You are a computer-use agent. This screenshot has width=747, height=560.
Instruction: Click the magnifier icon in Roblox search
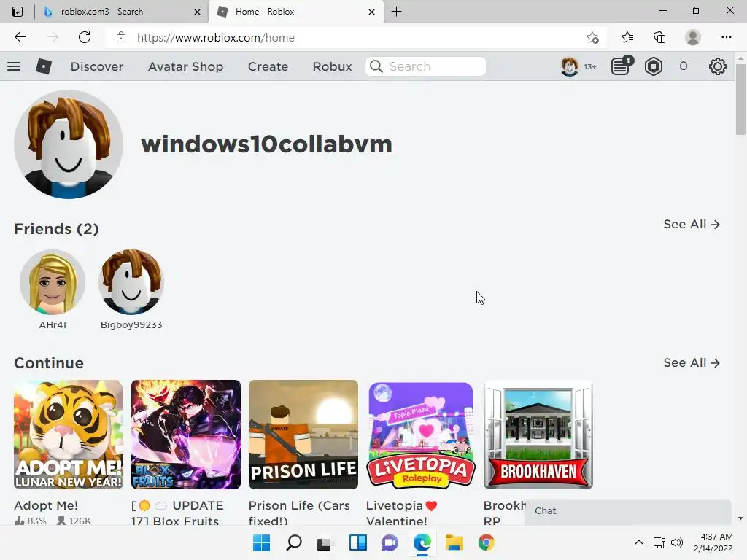coord(376,66)
